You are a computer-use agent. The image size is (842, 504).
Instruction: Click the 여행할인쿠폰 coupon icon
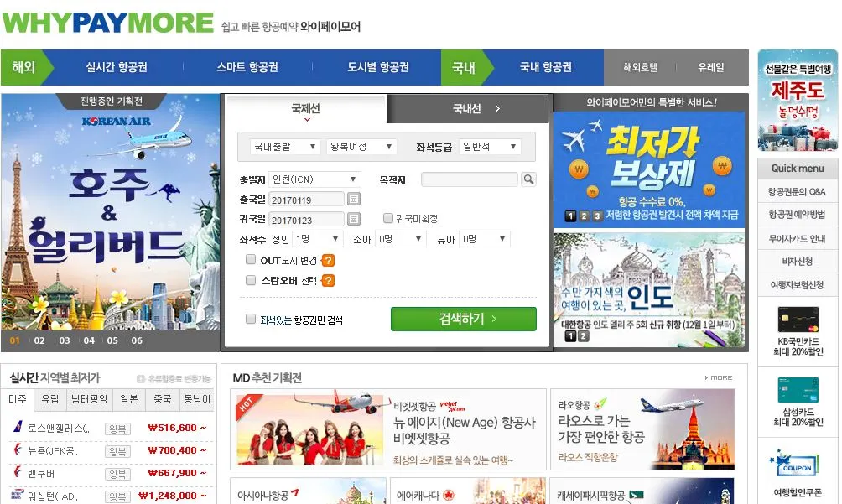click(798, 465)
